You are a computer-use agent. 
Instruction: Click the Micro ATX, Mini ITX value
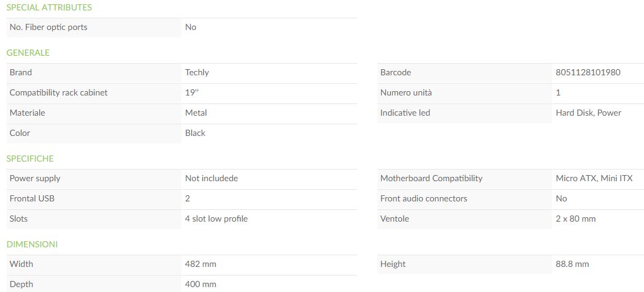tap(594, 178)
